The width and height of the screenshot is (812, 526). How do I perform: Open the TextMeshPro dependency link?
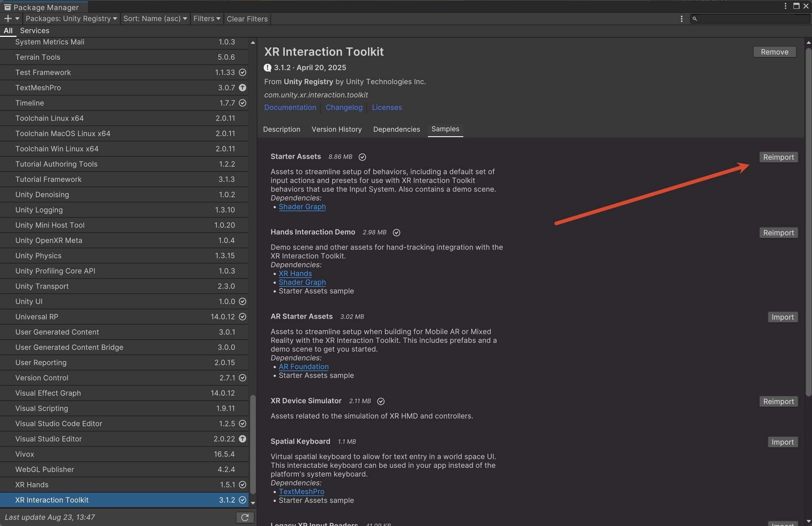pyautogui.click(x=302, y=492)
